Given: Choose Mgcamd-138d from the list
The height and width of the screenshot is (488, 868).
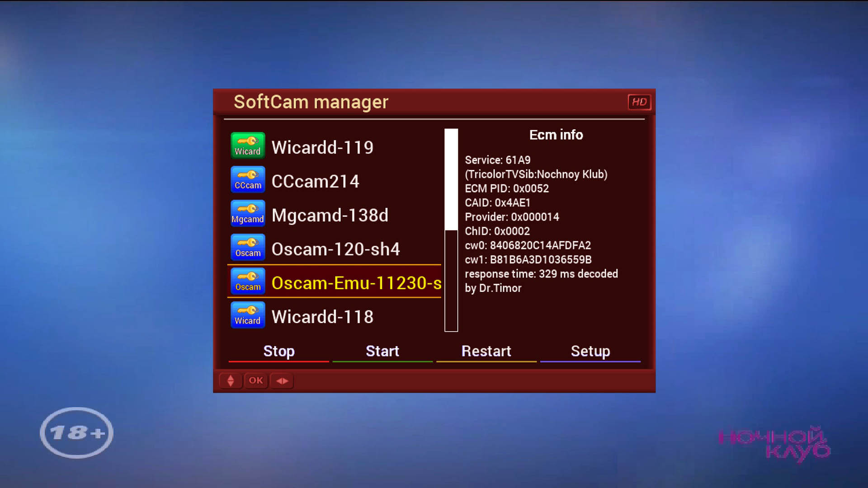Looking at the screenshot, I should tap(330, 216).
